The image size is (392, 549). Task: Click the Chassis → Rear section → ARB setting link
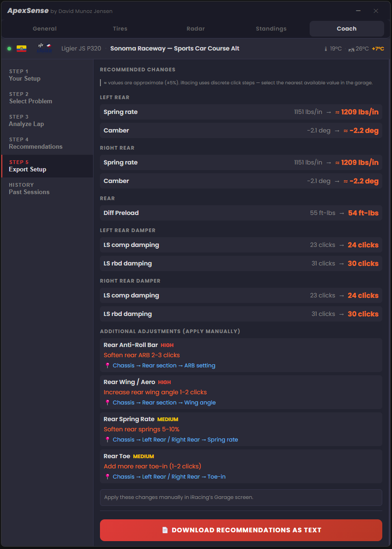pos(164,365)
